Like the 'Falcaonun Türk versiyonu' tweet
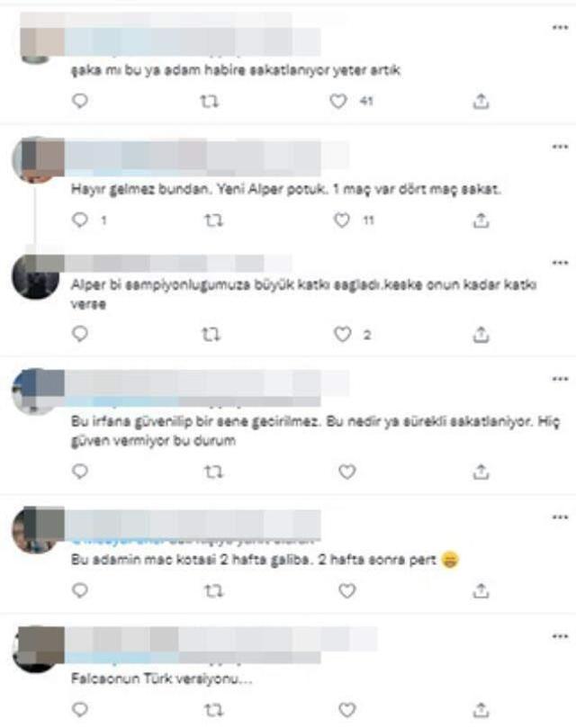The image size is (576, 728). (347, 709)
